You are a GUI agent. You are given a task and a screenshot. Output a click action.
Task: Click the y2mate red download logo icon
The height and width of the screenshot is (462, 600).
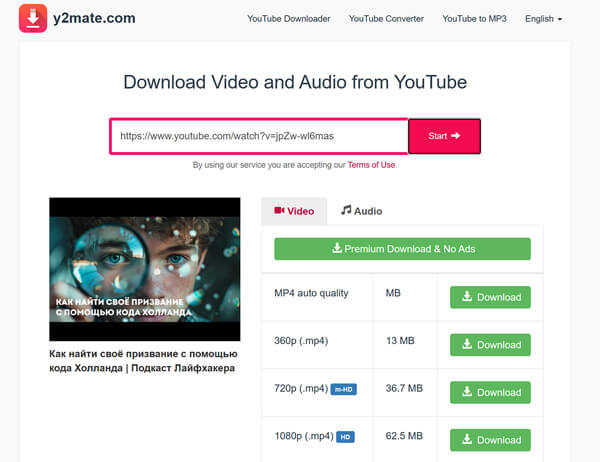click(32, 18)
